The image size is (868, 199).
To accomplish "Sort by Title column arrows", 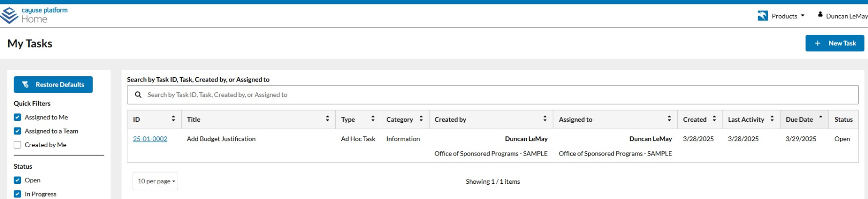I will (328, 119).
